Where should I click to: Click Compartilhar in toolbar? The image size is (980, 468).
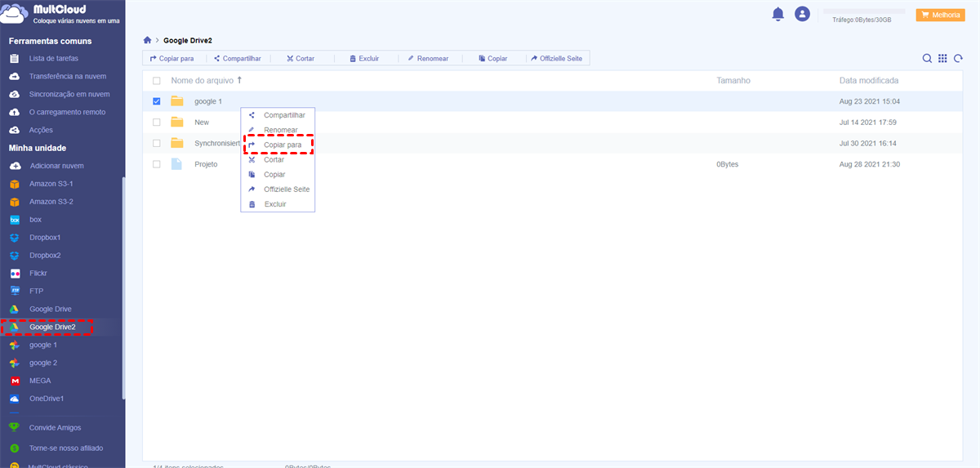[x=237, y=59]
